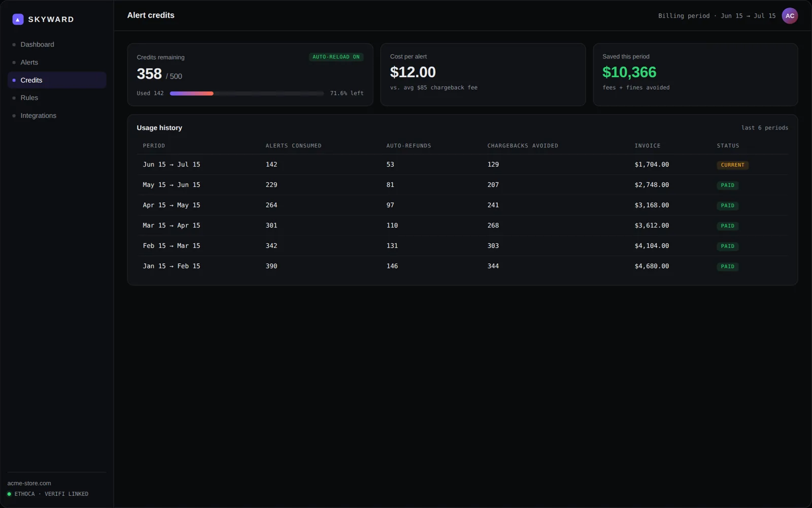Click the 71.6% left label
This screenshot has width=812, height=508.
pos(347,93)
